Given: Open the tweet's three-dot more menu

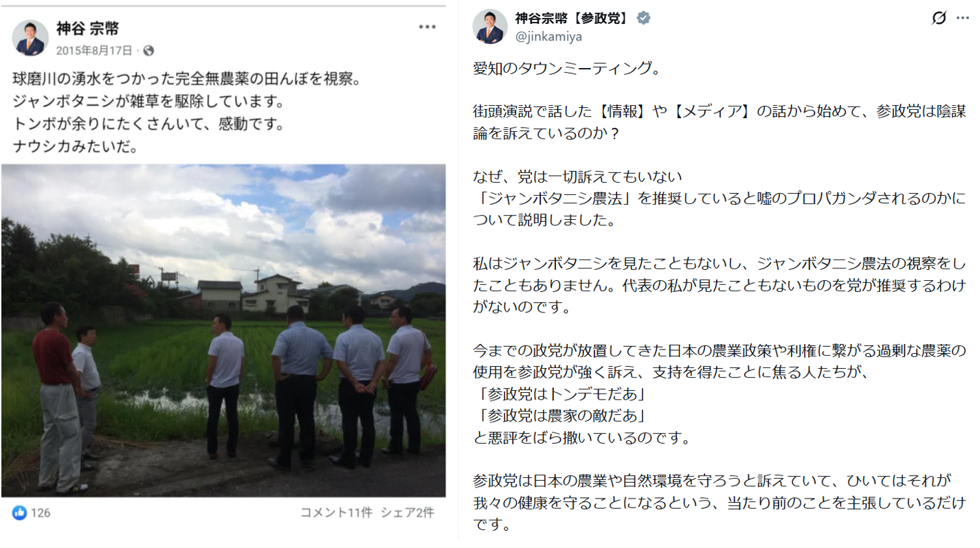Looking at the screenshot, I should 962,19.
